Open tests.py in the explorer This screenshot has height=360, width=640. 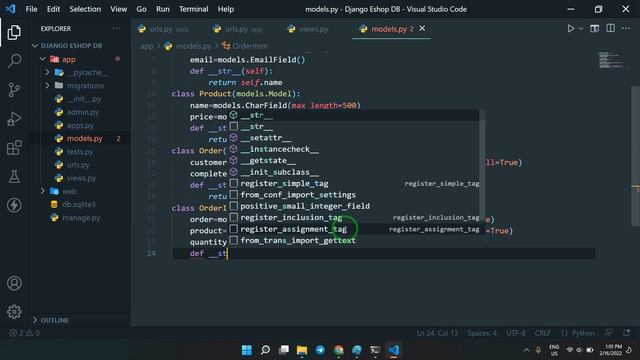pos(80,151)
